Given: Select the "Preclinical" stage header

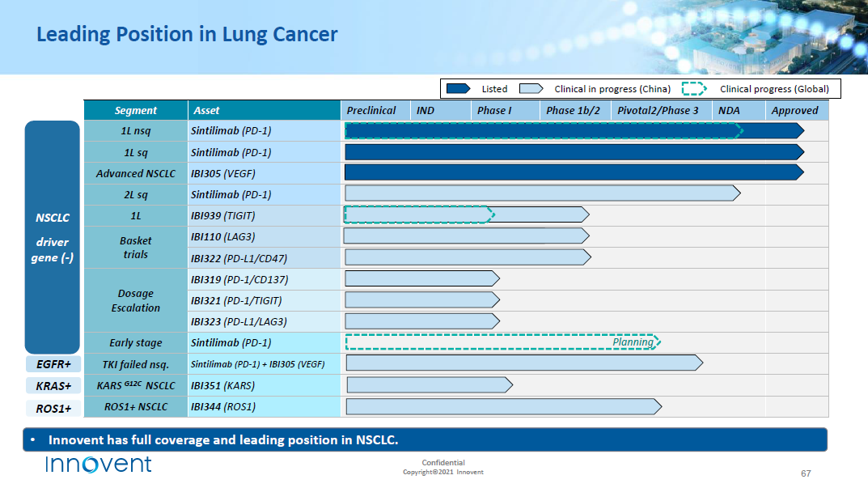Looking at the screenshot, I should pyautogui.click(x=375, y=110).
